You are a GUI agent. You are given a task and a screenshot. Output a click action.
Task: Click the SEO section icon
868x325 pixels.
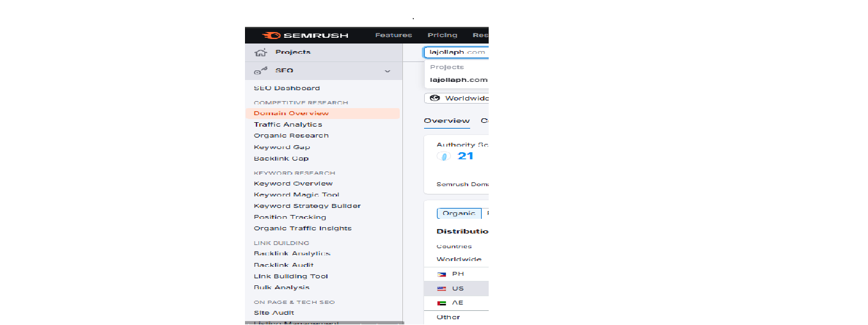[260, 71]
